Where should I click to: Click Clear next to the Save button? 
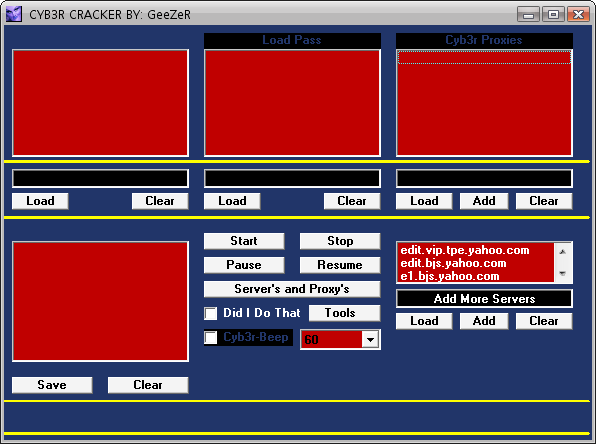(148, 385)
